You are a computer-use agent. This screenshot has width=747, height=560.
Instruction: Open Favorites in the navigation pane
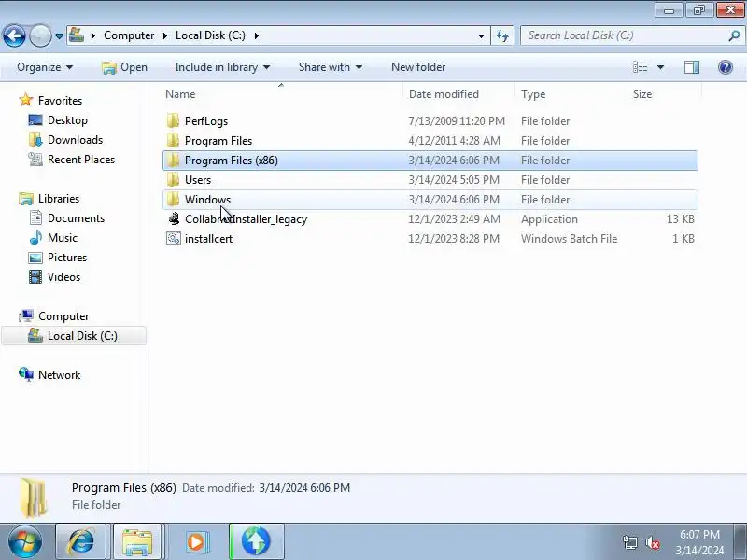point(60,101)
